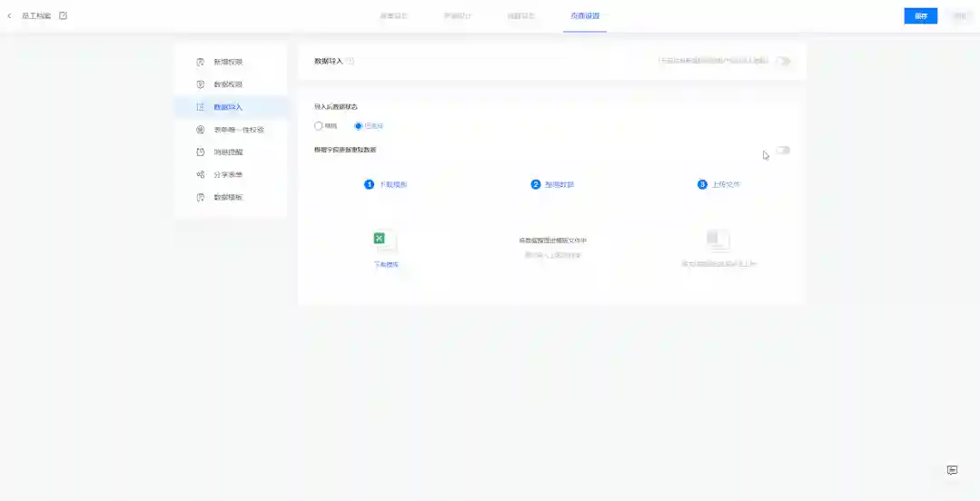Screen dimensions: 980x501
Task: Open 消息提醒 in the left sidebar
Action: click(228, 152)
